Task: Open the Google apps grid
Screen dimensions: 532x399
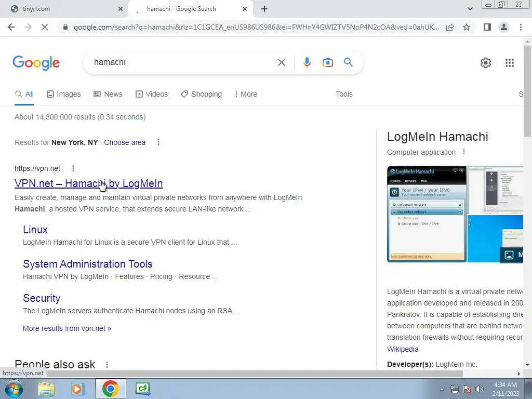Action: pos(509,63)
